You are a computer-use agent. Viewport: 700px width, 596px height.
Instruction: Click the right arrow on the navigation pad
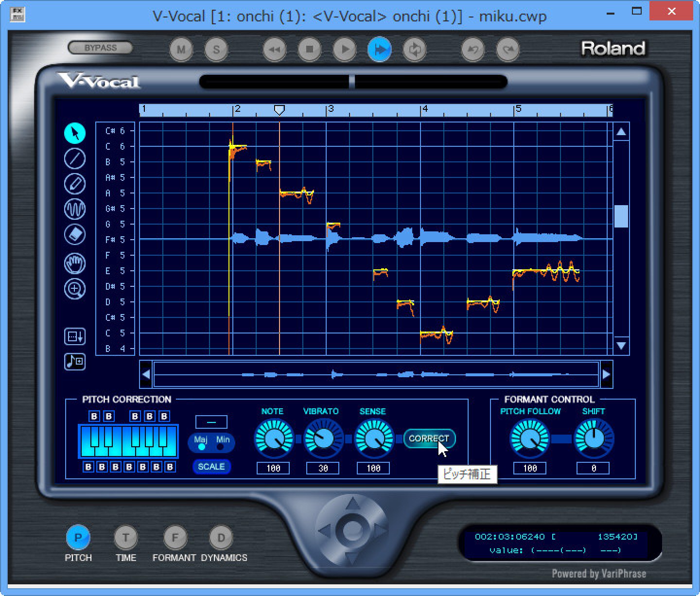(380, 530)
